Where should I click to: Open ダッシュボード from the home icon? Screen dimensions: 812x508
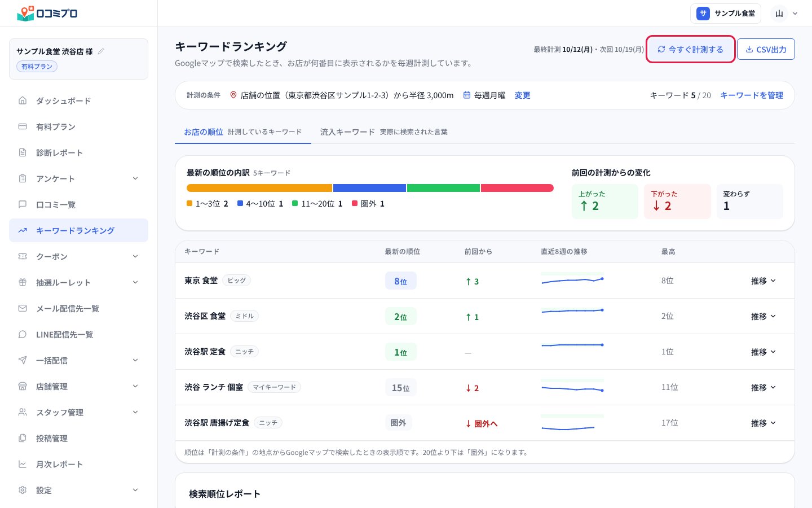click(23, 100)
